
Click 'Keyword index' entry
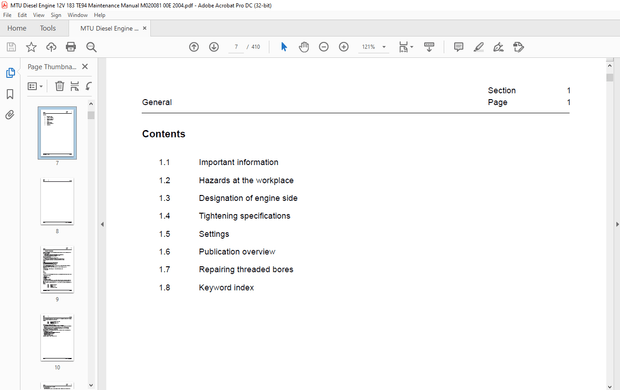226,288
